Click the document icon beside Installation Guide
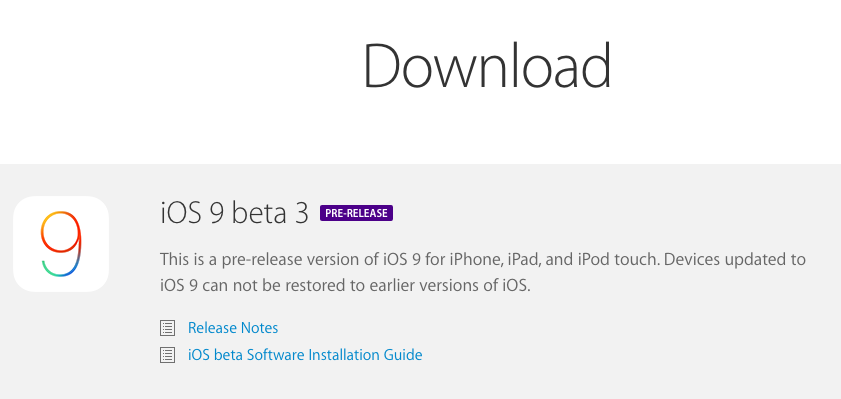Viewport: 841px width, 399px height. 167,355
